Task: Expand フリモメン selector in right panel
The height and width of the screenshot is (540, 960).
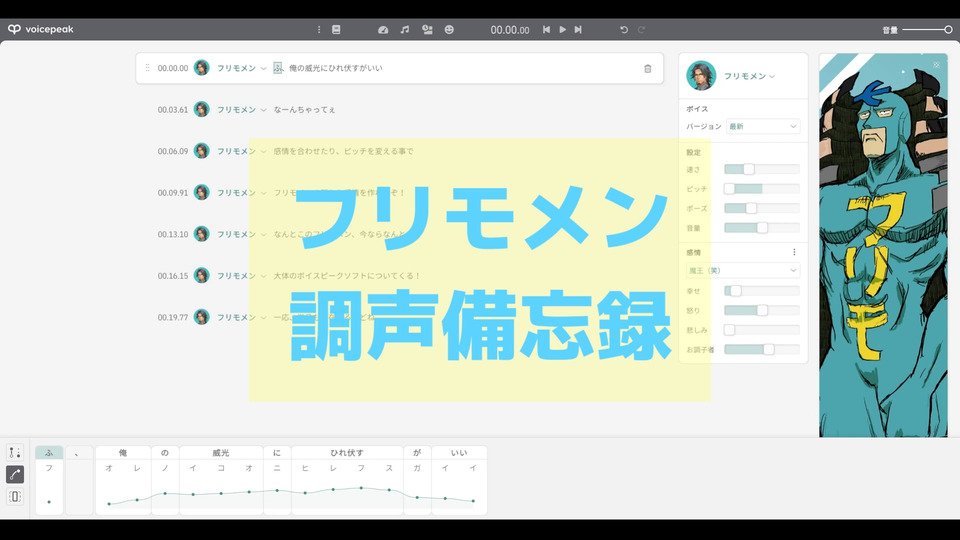Action: [x=749, y=76]
